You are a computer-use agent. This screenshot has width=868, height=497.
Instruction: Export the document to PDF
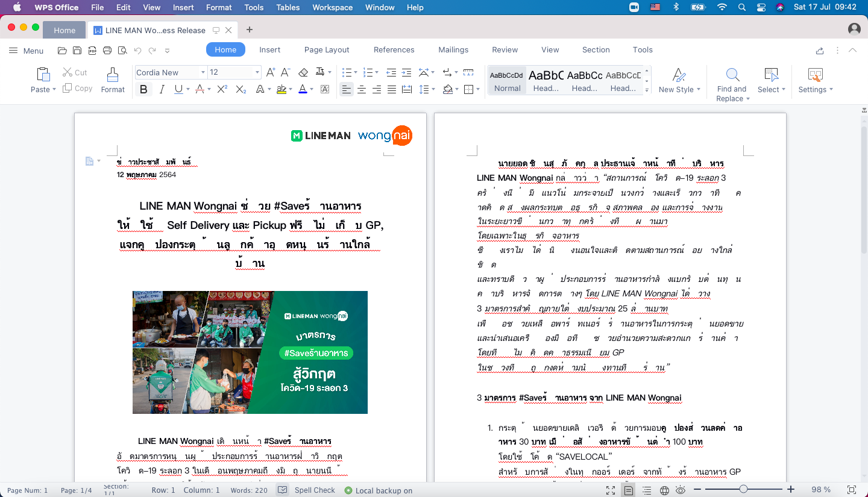click(x=92, y=51)
